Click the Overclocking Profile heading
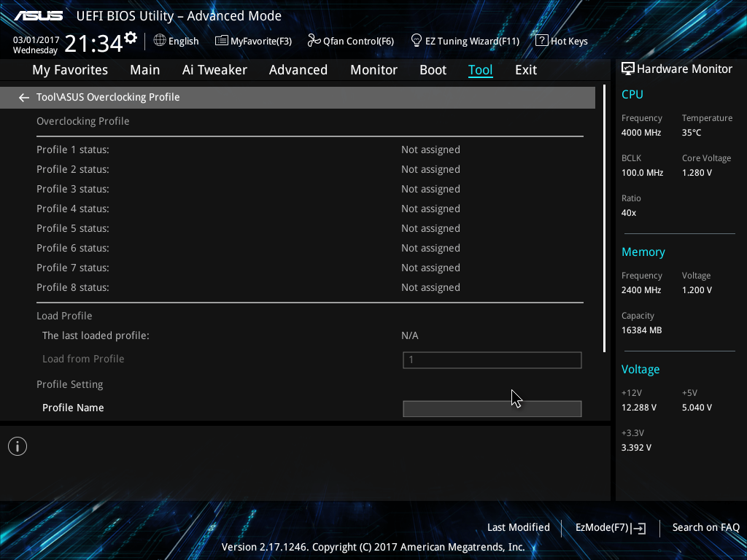 [83, 121]
